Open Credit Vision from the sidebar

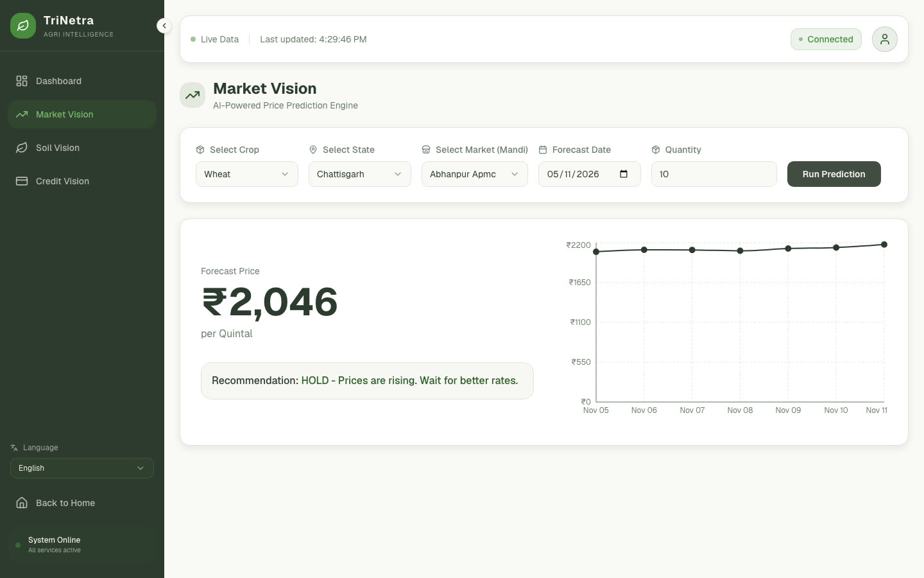(82, 181)
